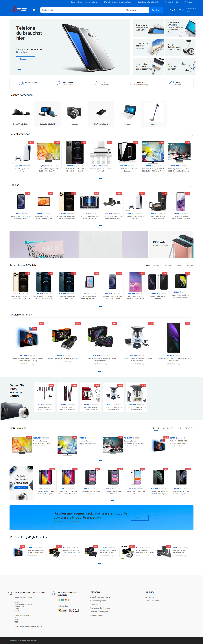Switch to the Android tab in Smartphones & Tablets

[x=158, y=266]
